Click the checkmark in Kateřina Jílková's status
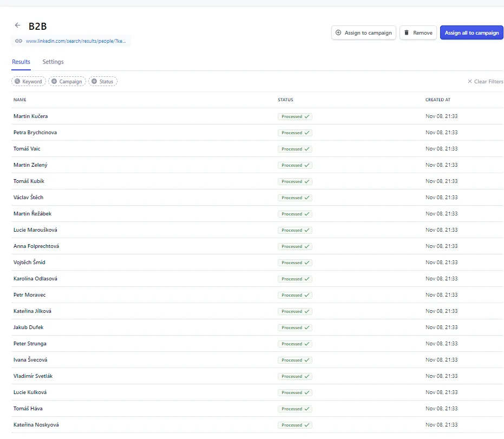 [307, 311]
